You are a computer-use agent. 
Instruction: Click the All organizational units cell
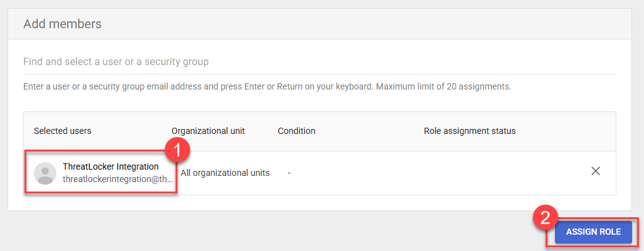(225, 173)
